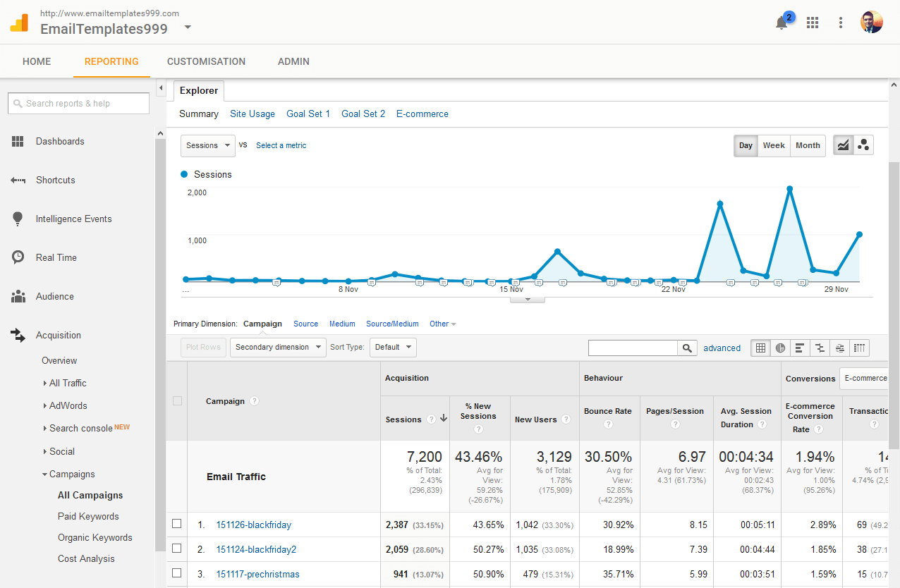Select the motion chart view

pyautogui.click(x=863, y=145)
